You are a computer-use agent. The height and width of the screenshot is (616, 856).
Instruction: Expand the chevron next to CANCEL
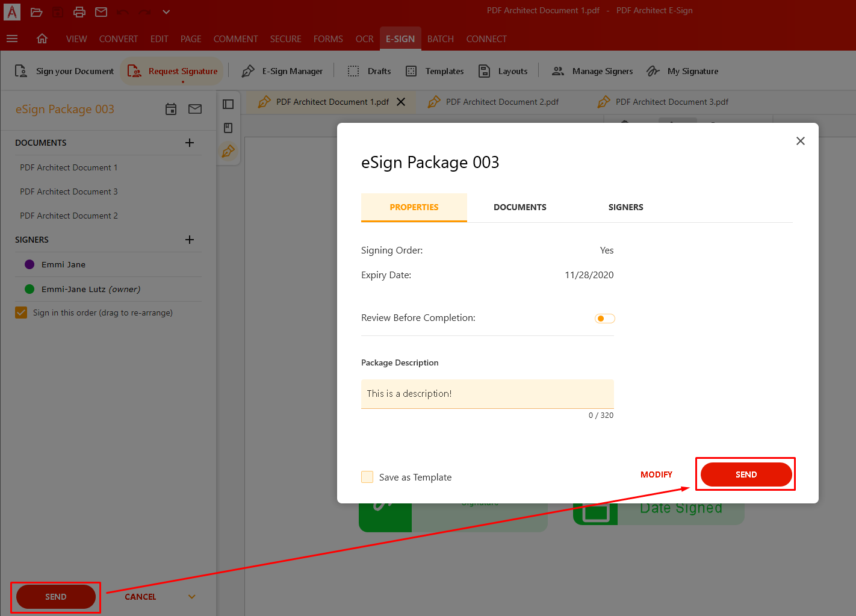[192, 597]
